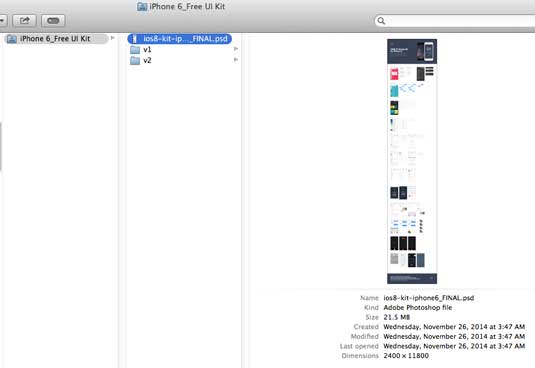Click the Created date value
The width and height of the screenshot is (535, 368).
coord(454,327)
